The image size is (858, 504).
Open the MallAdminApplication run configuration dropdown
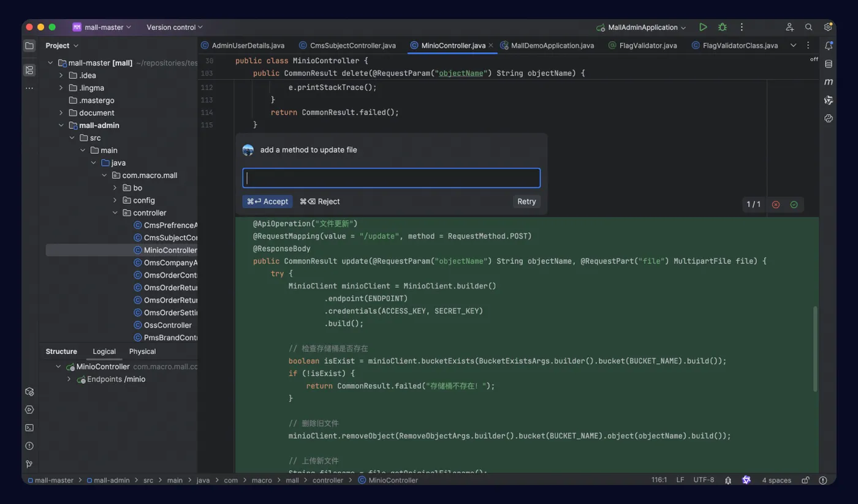642,27
